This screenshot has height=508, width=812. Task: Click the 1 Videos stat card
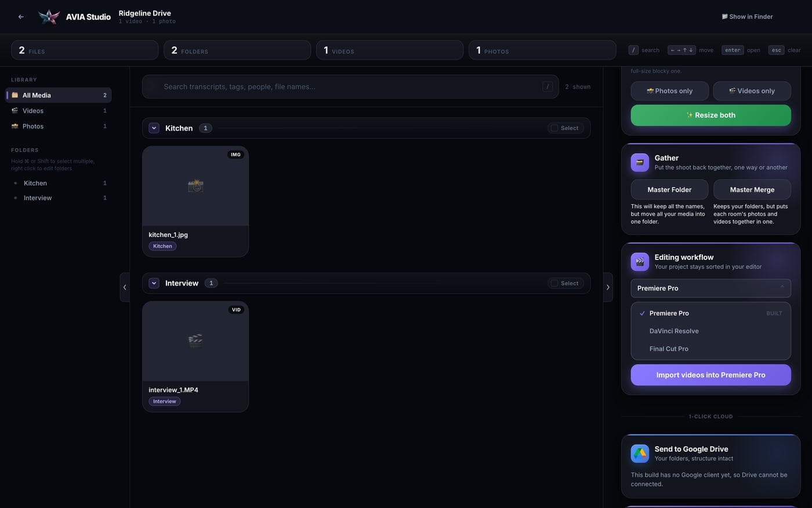pyautogui.click(x=390, y=51)
